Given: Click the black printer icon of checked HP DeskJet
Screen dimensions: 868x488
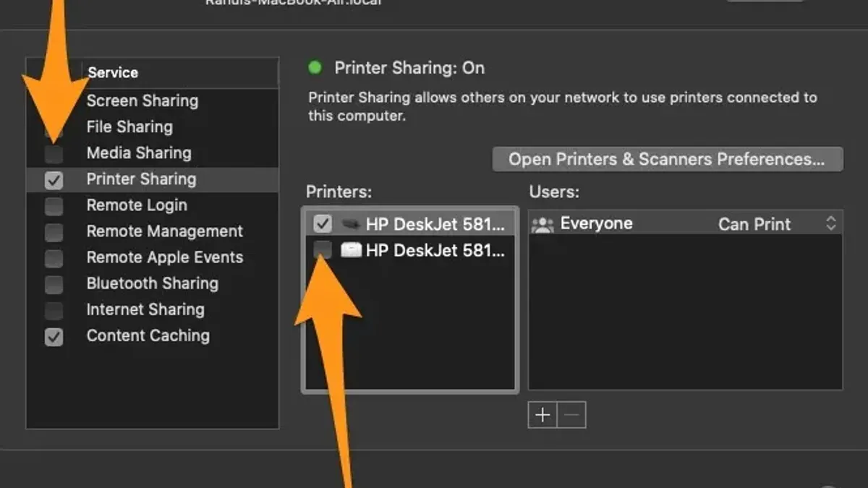Looking at the screenshot, I should click(350, 224).
